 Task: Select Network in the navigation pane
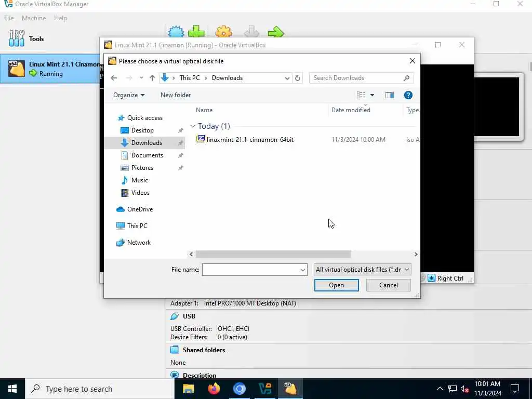coord(139,243)
